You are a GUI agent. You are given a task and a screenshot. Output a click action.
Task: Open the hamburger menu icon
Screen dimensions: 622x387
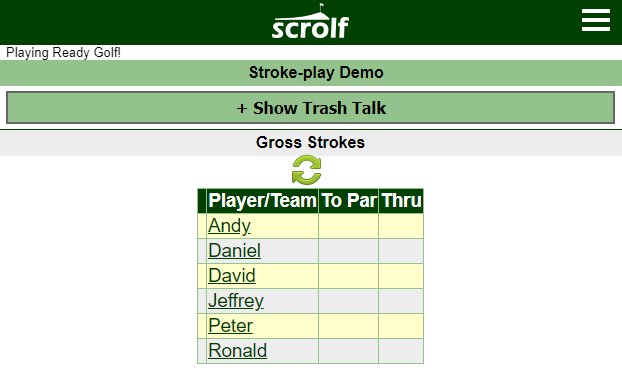click(595, 20)
